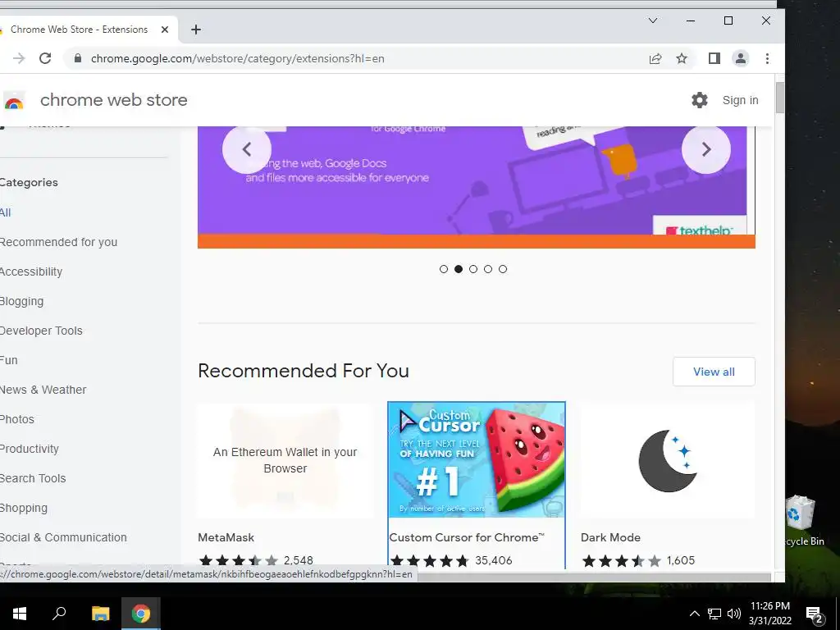The width and height of the screenshot is (840, 630).
Task: Select the third carousel dot
Action: [x=473, y=269]
